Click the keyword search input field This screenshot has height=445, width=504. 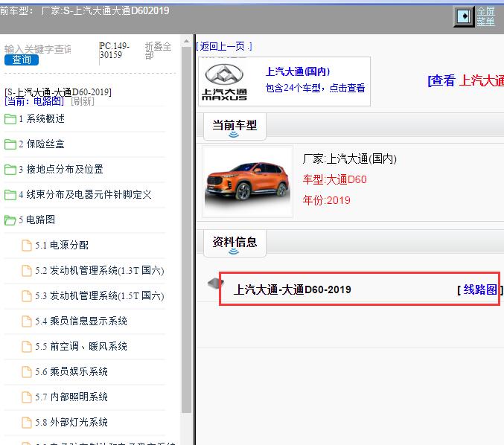[38, 49]
